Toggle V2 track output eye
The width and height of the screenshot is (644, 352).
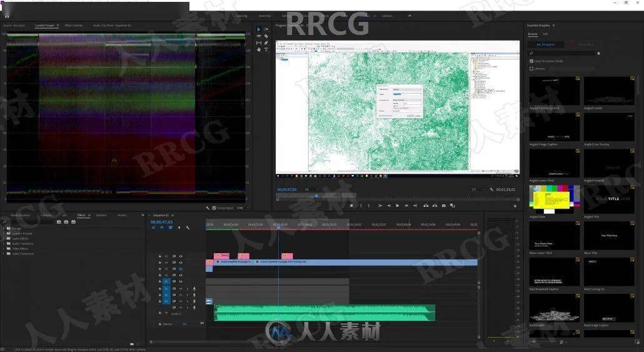tap(181, 275)
